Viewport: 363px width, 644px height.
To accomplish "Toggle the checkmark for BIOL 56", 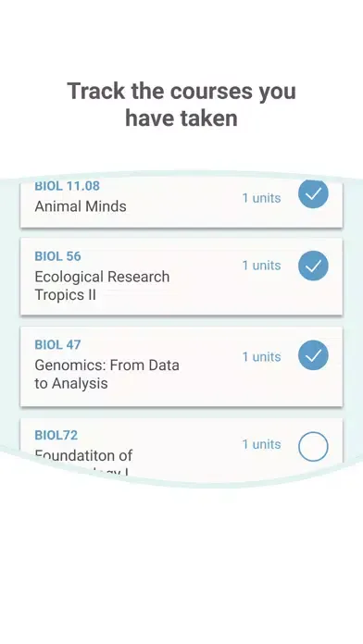I will [313, 266].
